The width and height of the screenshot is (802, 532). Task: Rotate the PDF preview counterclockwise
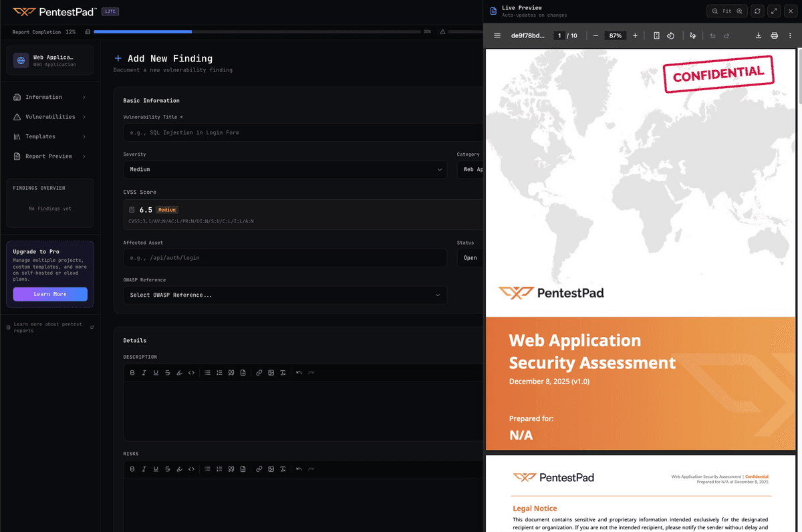pyautogui.click(x=670, y=35)
